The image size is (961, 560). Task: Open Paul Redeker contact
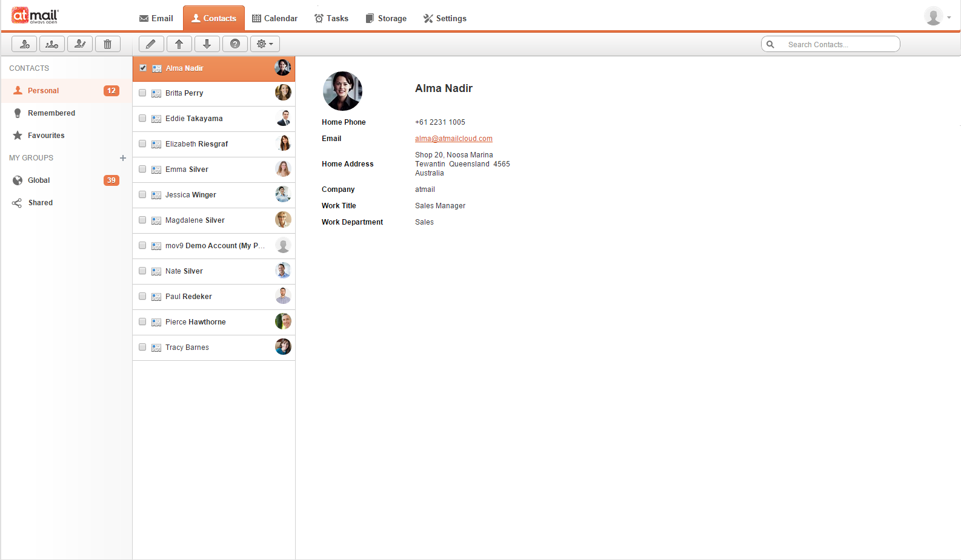[x=214, y=297]
